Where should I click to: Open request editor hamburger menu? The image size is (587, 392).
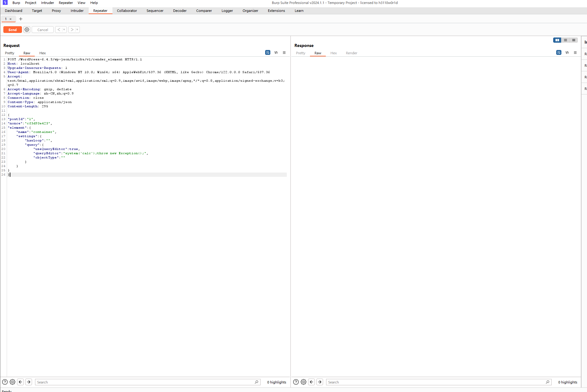pos(284,52)
